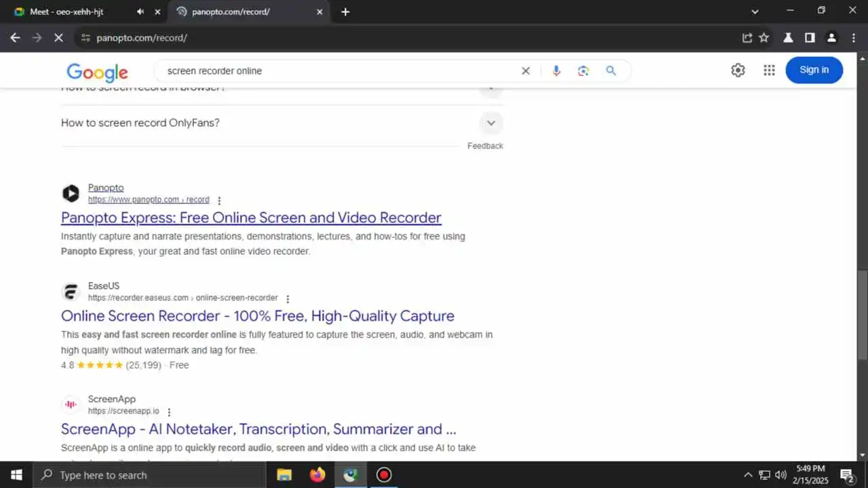Open ScreenApp AI Notetaker result link
The image size is (868, 488).
[258, 429]
